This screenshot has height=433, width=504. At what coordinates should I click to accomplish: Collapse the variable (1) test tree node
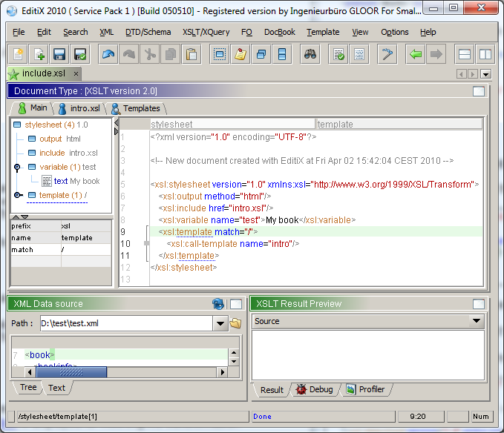pyautogui.click(x=17, y=168)
